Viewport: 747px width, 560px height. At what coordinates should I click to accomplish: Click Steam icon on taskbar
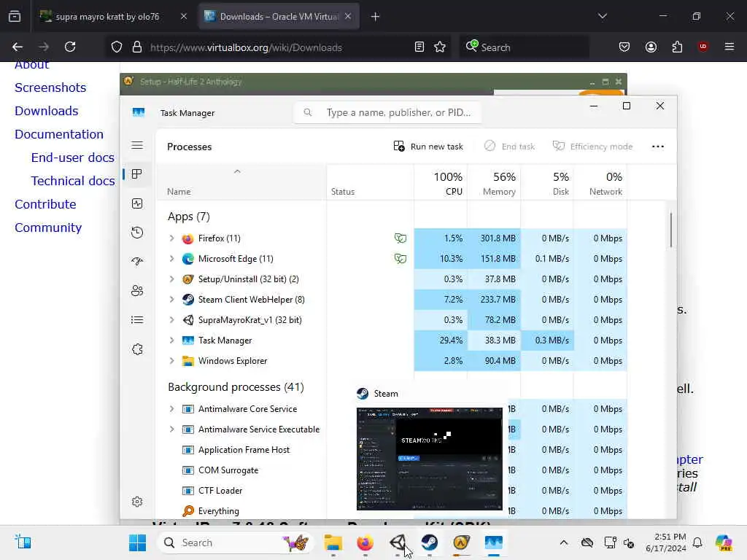(x=429, y=542)
